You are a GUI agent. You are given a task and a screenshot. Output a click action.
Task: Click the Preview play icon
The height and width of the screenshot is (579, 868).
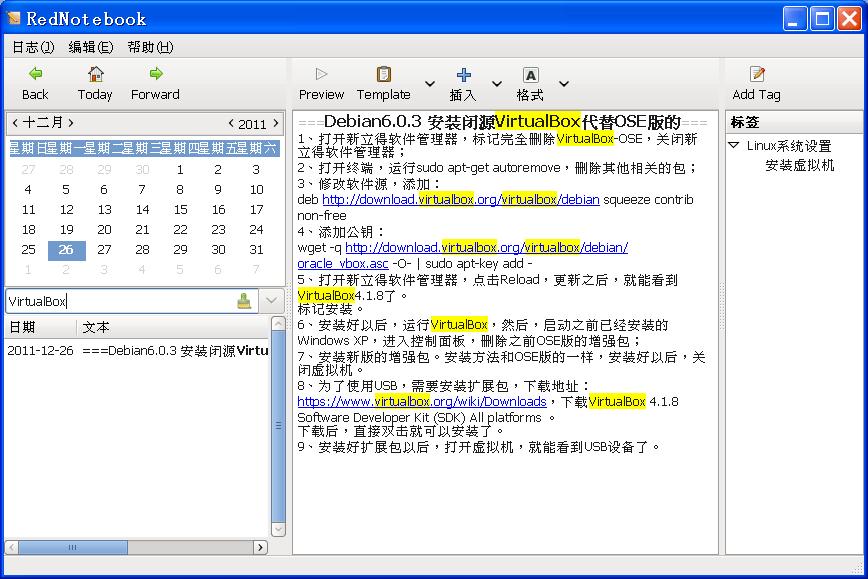tap(321, 74)
